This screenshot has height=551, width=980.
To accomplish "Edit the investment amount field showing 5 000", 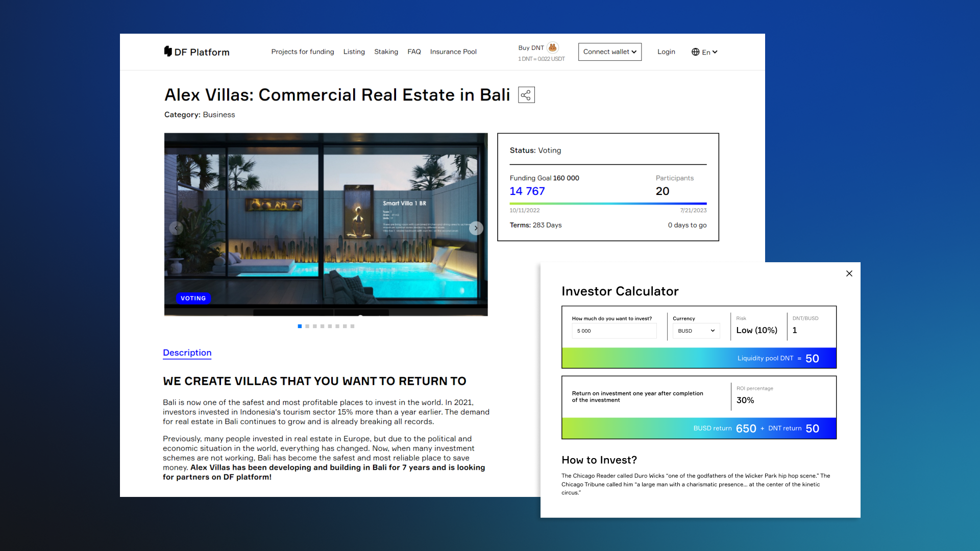I will tap(614, 331).
